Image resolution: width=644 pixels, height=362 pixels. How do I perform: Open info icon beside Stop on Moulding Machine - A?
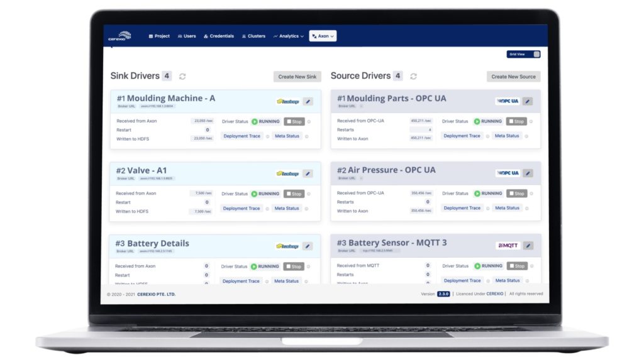309,122
